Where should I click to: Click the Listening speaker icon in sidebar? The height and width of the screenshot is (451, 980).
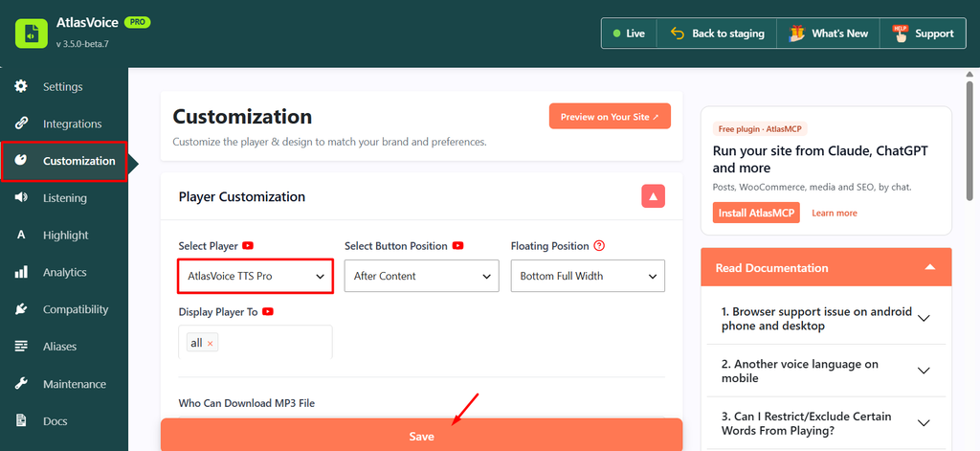pyautogui.click(x=21, y=197)
